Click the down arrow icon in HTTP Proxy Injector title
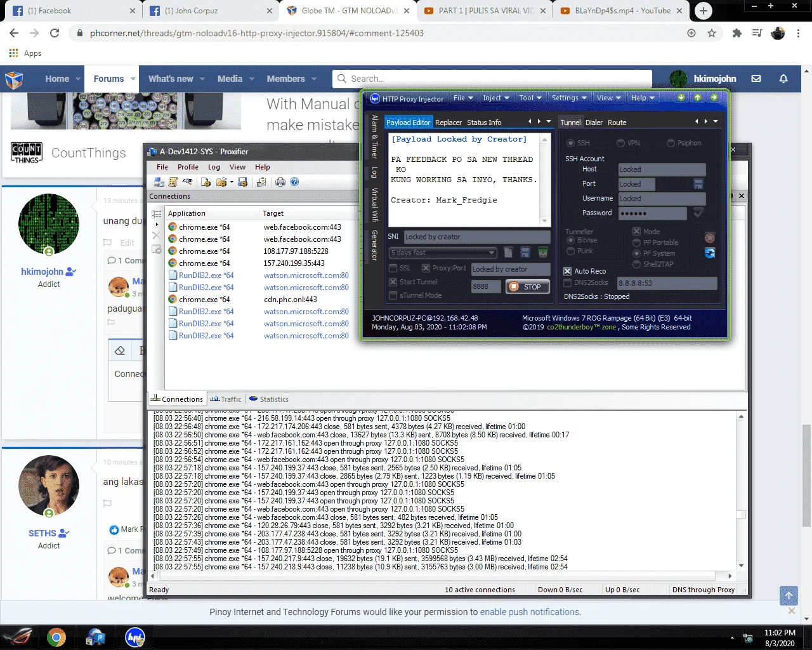This screenshot has height=650, width=812. tap(681, 98)
